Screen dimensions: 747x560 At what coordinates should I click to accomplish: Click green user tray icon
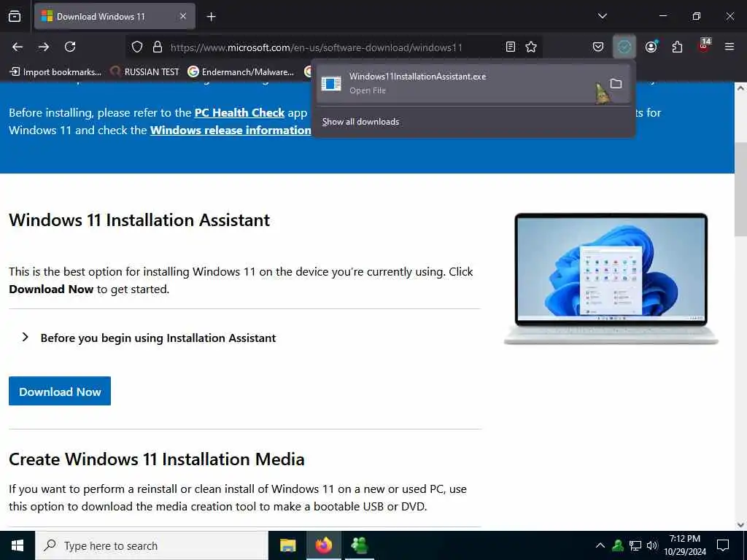618,545
